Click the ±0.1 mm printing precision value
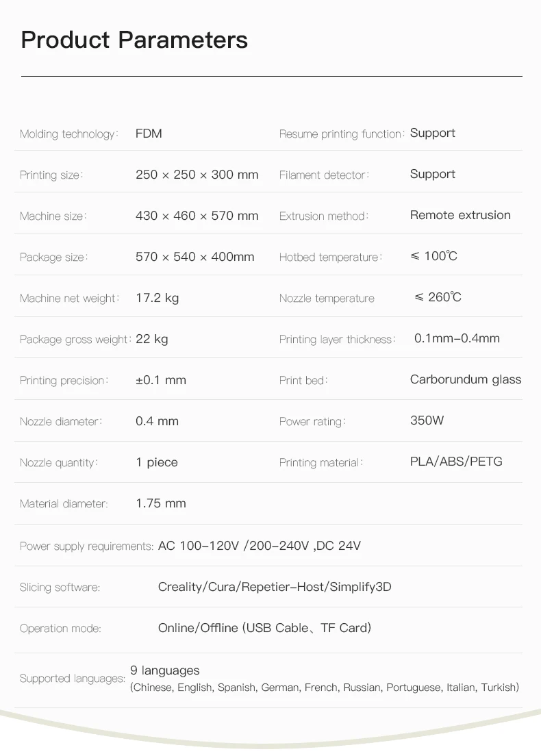This screenshot has height=756, width=541. click(160, 380)
